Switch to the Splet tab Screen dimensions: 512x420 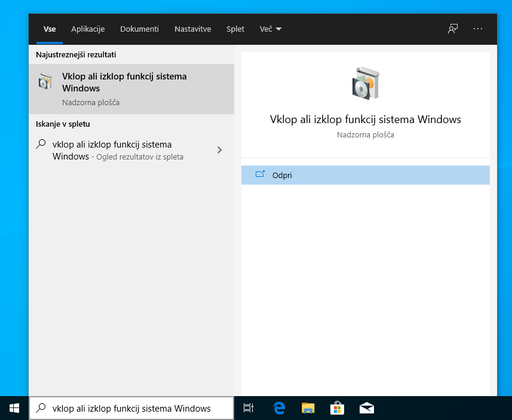click(235, 29)
